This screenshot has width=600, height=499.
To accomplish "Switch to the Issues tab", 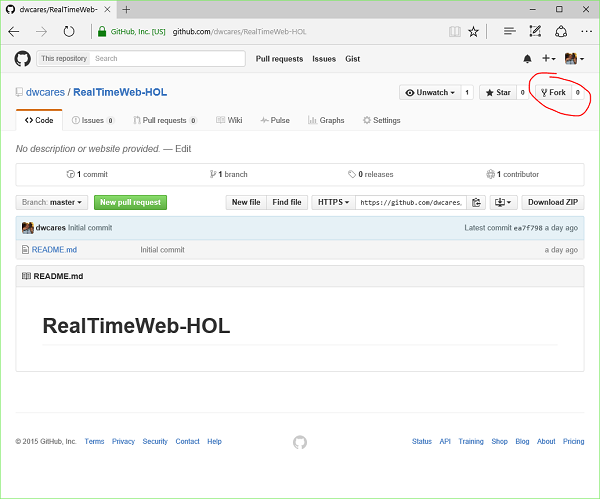I will (93, 120).
